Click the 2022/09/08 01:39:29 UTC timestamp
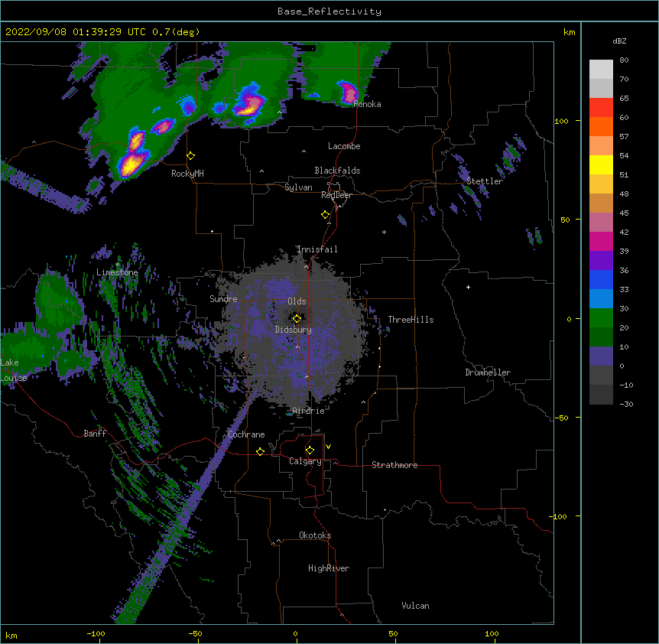Image resolution: width=659 pixels, height=644 pixels. [x=76, y=32]
